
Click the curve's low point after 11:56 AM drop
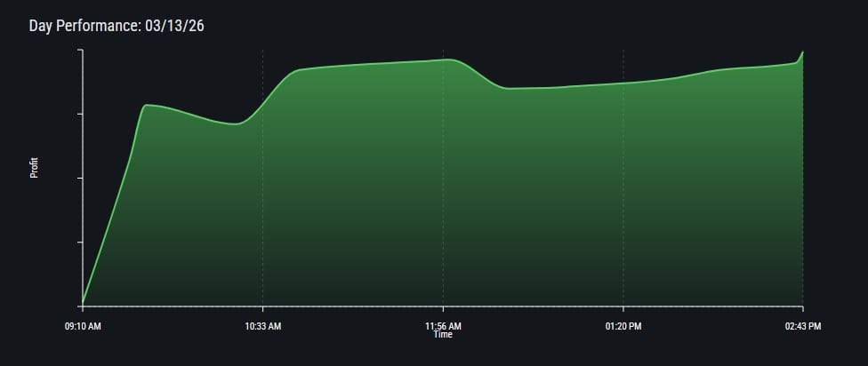tap(509, 89)
